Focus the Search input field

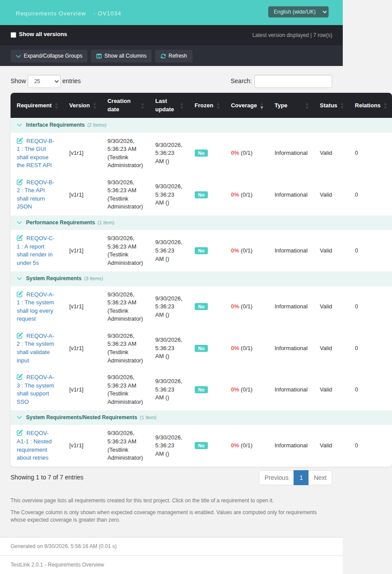click(x=293, y=81)
